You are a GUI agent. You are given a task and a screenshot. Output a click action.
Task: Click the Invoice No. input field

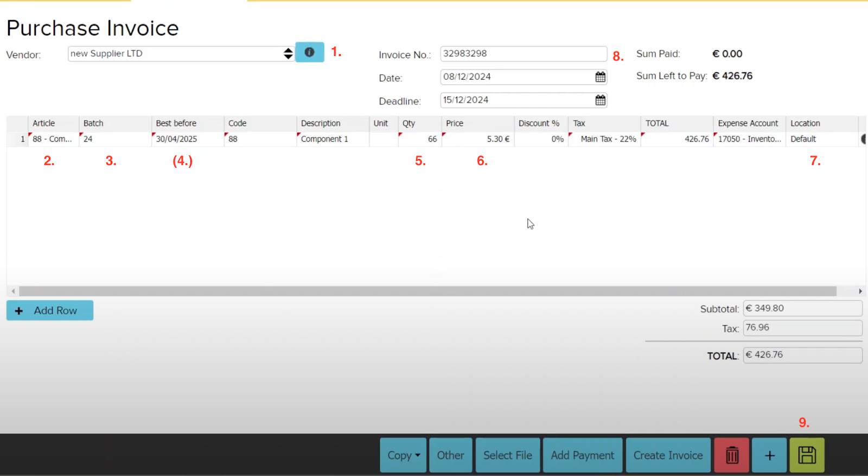tap(523, 54)
